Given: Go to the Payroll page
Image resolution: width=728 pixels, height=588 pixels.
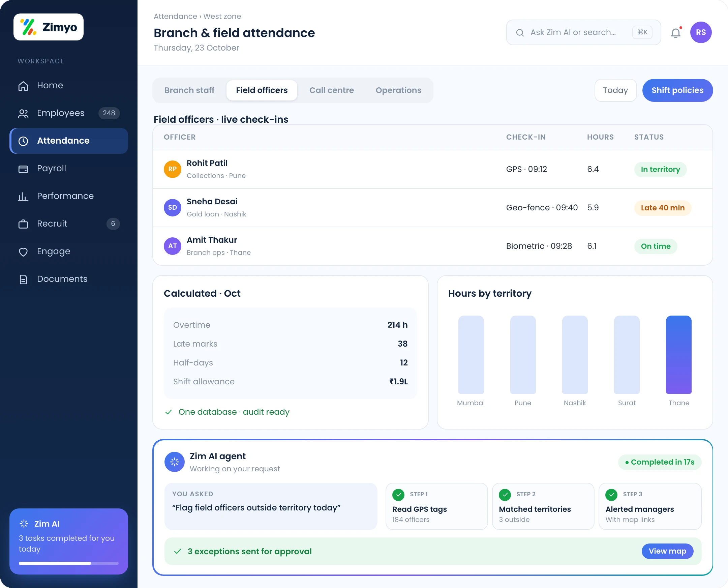Looking at the screenshot, I should click(x=69, y=168).
